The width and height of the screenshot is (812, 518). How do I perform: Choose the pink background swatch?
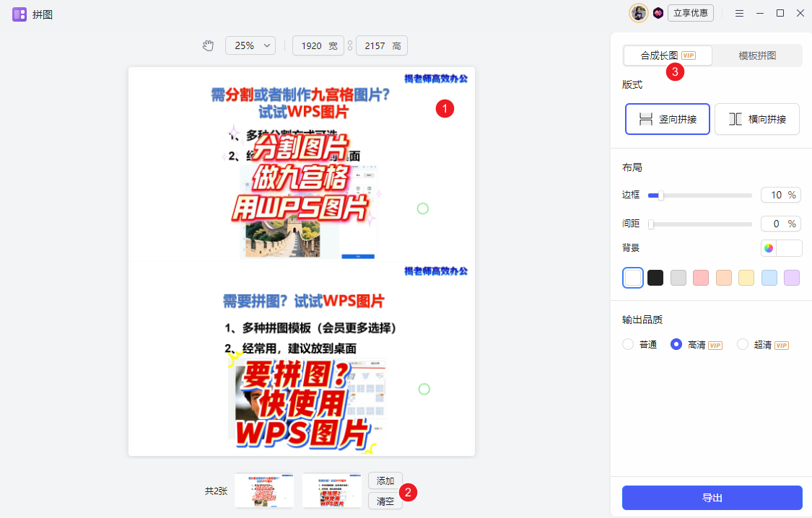[701, 278]
